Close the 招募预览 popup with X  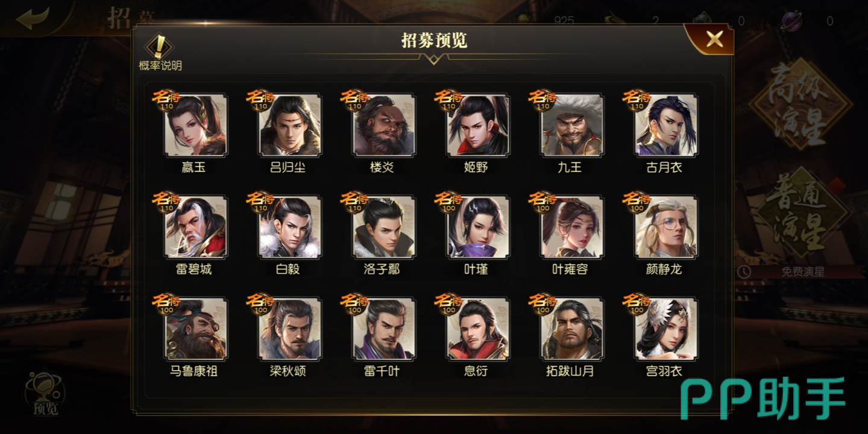[714, 39]
